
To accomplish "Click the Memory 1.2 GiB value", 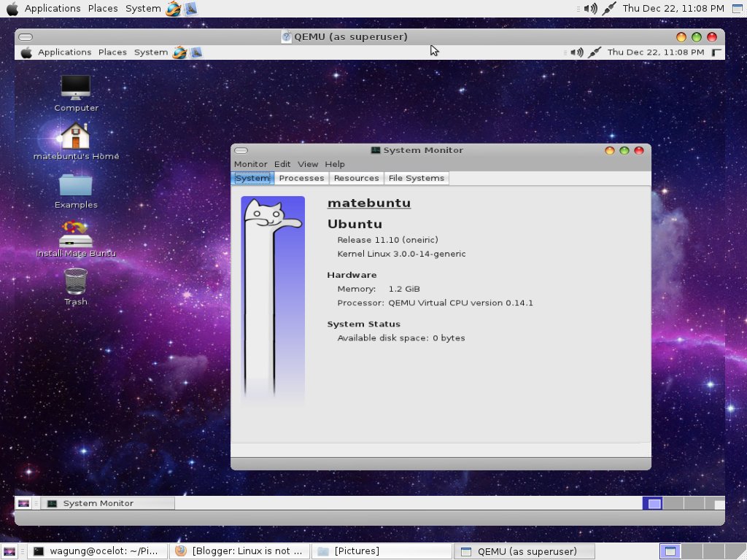I will click(404, 289).
